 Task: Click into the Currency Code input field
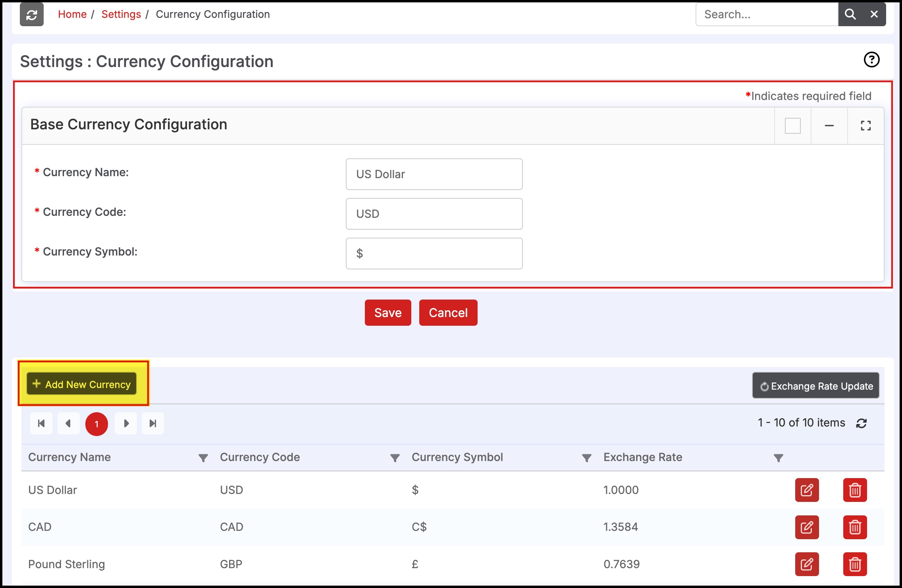[x=434, y=214]
